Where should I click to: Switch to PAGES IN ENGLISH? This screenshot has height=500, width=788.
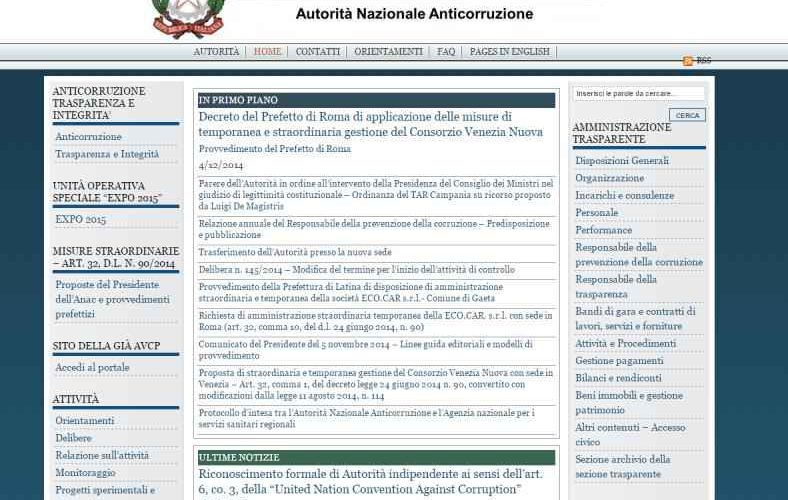[x=510, y=51]
